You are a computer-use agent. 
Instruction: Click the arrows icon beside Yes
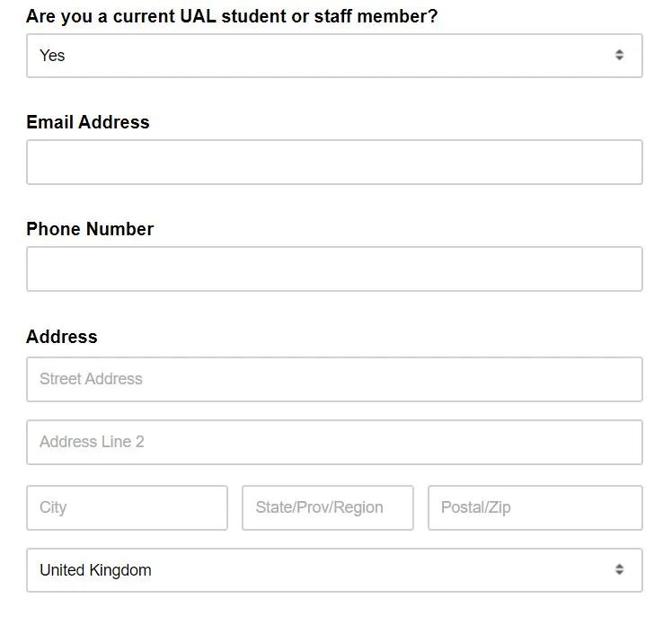[x=619, y=56]
